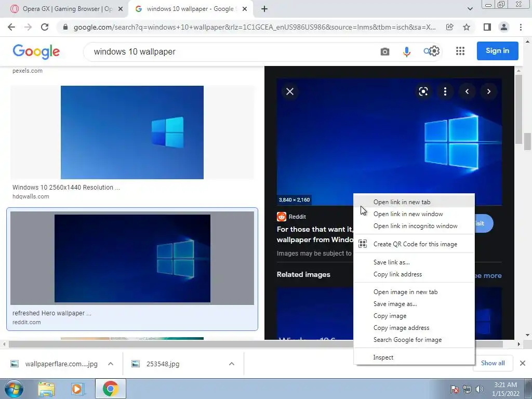This screenshot has width=532, height=399.
Task: Click the Chrome taskbar icon
Action: coord(110,389)
